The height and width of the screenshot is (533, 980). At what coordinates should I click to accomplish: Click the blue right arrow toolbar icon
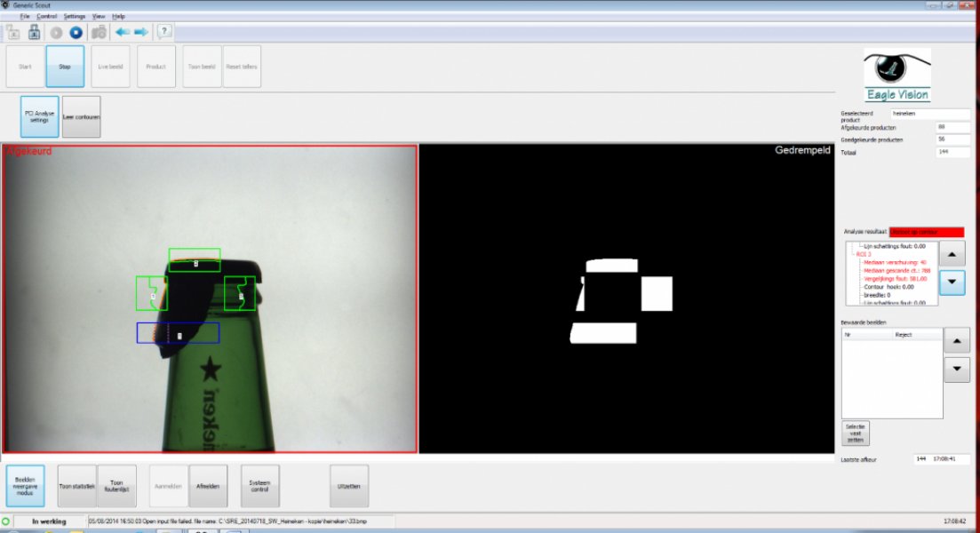141,32
